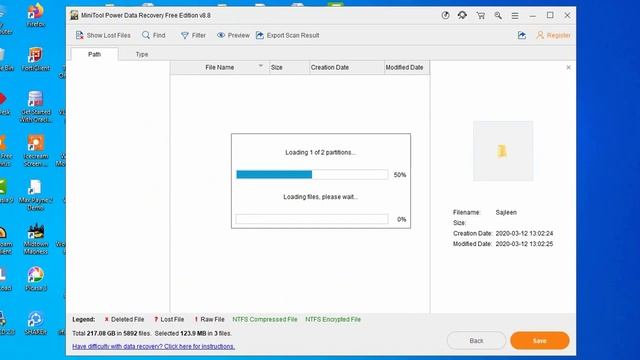Click the NTFS Encrypted File legend entry
The image size is (640, 360).
click(x=333, y=320)
